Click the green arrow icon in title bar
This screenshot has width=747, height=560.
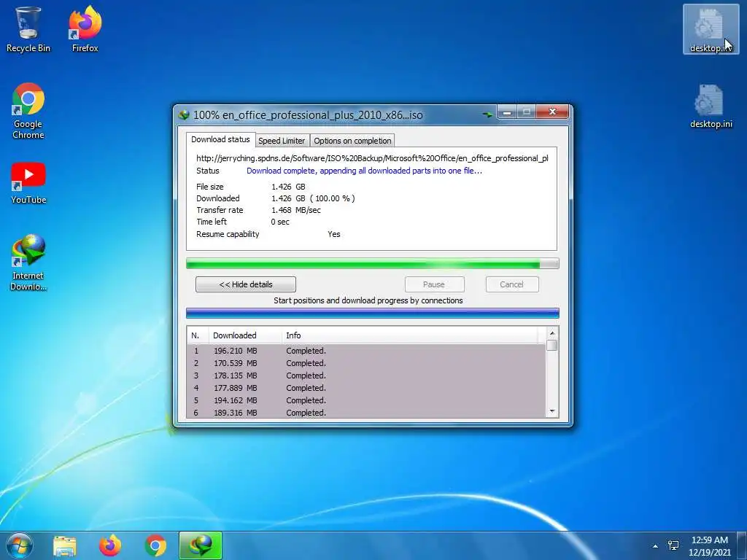point(487,114)
